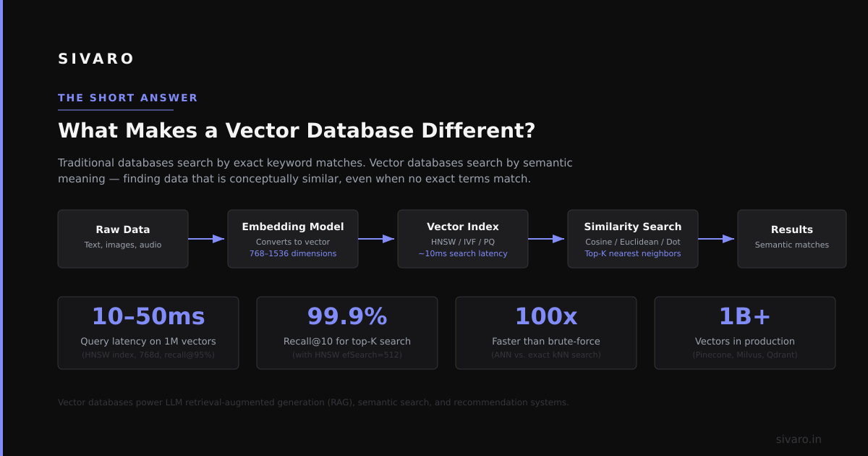Click the heading What Makes a Vector Database Different

297,131
